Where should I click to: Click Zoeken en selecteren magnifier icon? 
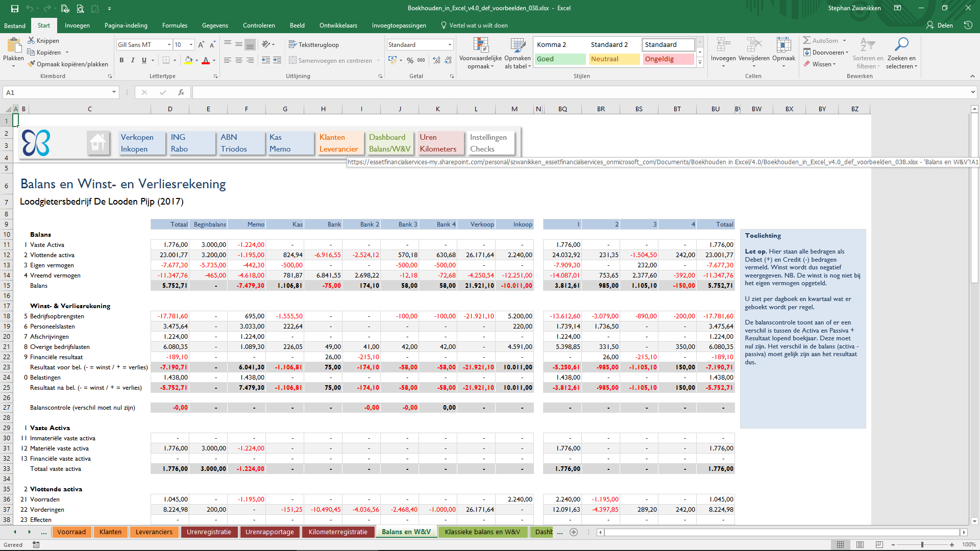pyautogui.click(x=901, y=45)
